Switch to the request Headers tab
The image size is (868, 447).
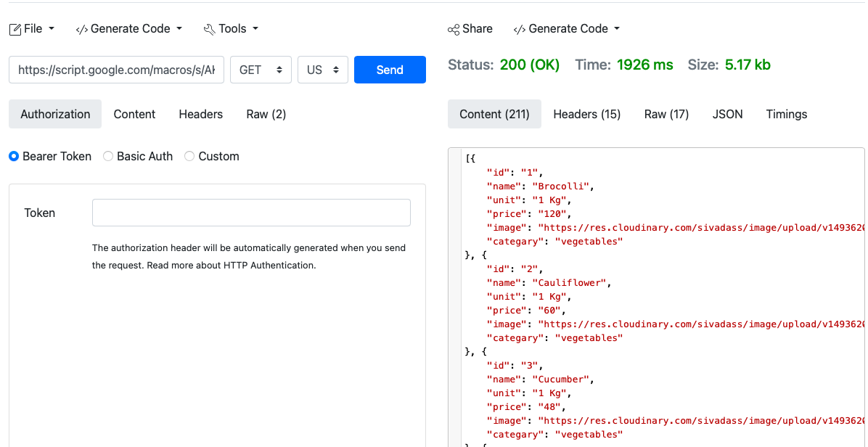coord(200,114)
